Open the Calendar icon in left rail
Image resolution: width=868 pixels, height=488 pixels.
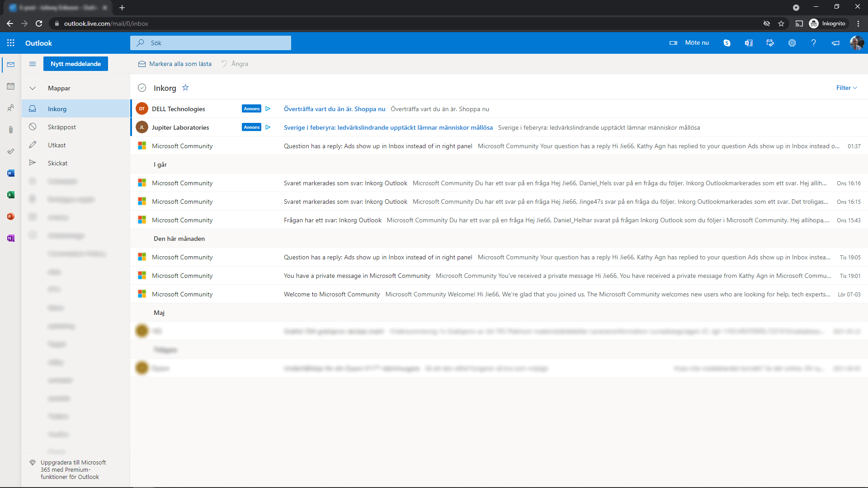click(11, 86)
